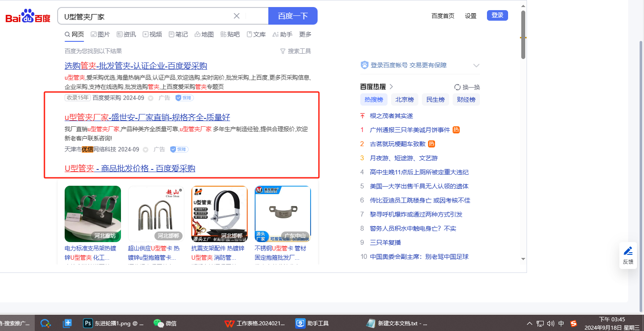The width and height of the screenshot is (644, 331).
Task: Select the 北京榜 tab
Action: (x=405, y=99)
